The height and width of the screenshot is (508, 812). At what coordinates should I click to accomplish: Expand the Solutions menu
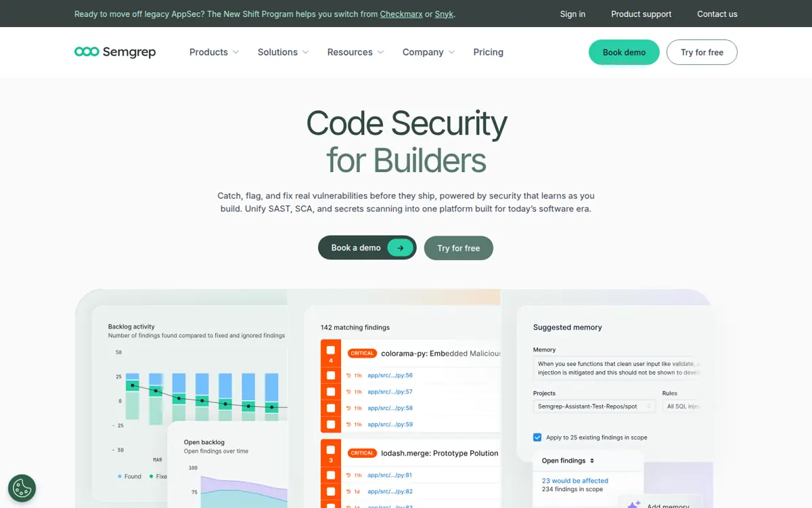click(283, 52)
